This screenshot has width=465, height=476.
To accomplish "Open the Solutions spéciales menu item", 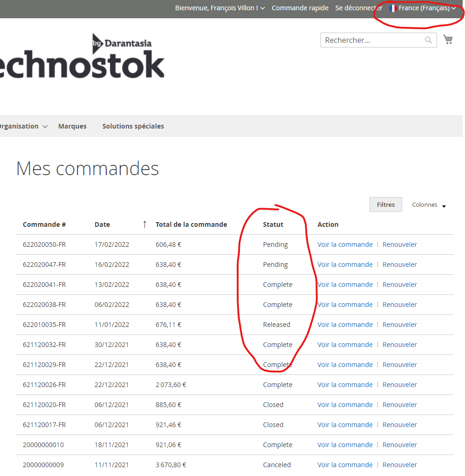I will click(133, 126).
